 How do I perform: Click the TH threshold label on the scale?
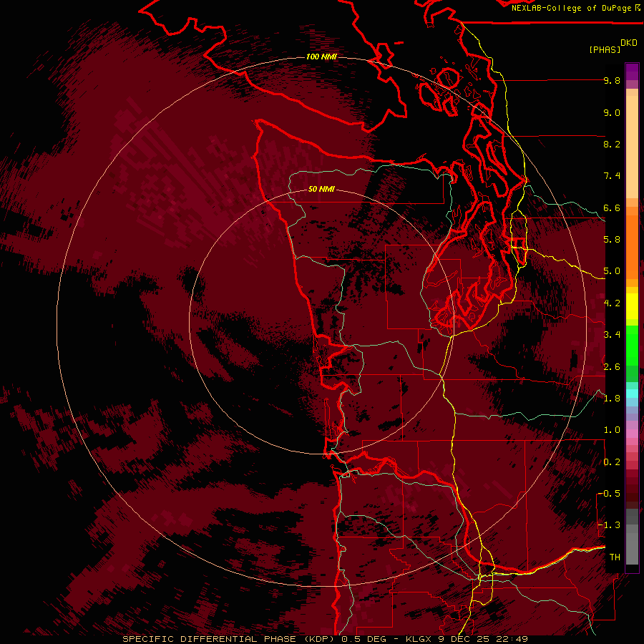click(615, 557)
